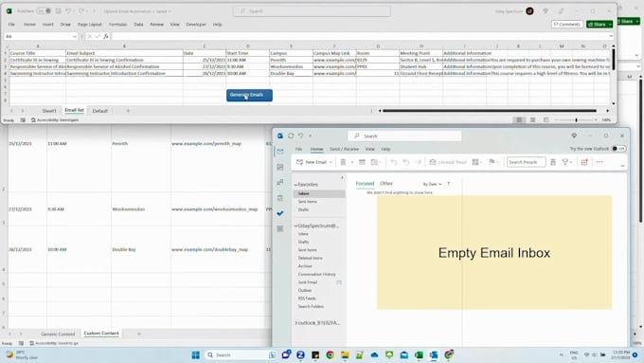Switch to the Default worksheet tab

pos(99,111)
